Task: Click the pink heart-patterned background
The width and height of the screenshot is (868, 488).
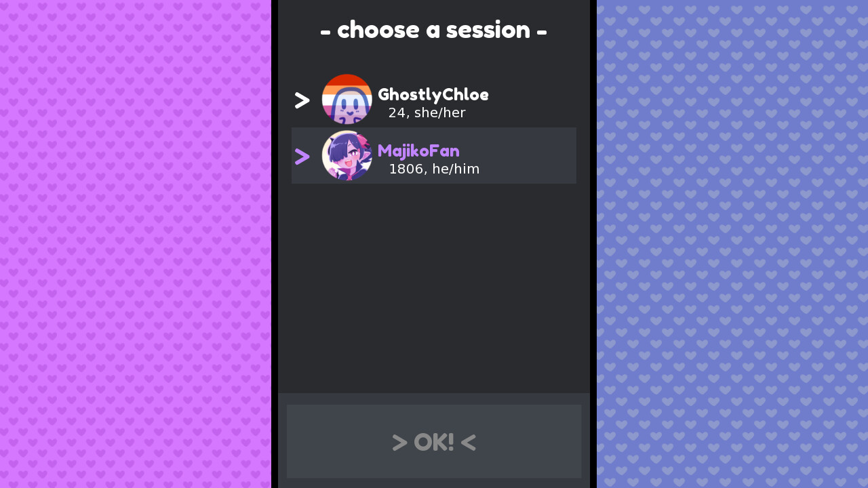Action: point(136,244)
